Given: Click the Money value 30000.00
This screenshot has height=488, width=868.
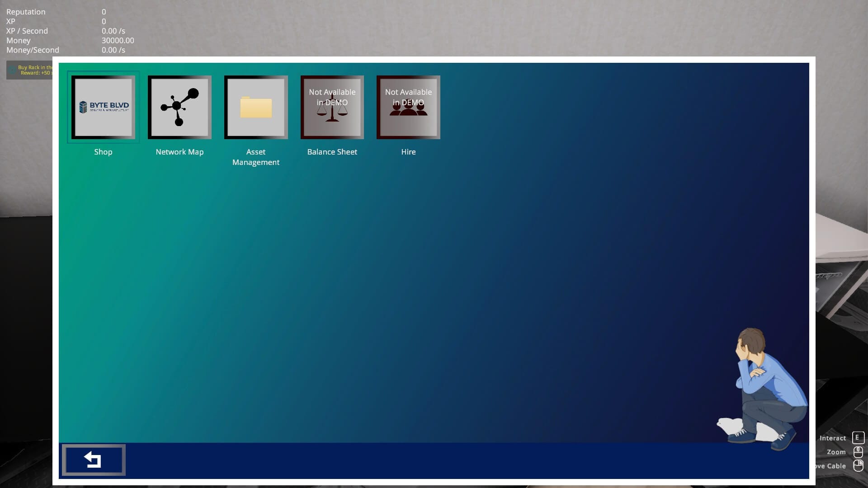Looking at the screenshot, I should 118,41.
